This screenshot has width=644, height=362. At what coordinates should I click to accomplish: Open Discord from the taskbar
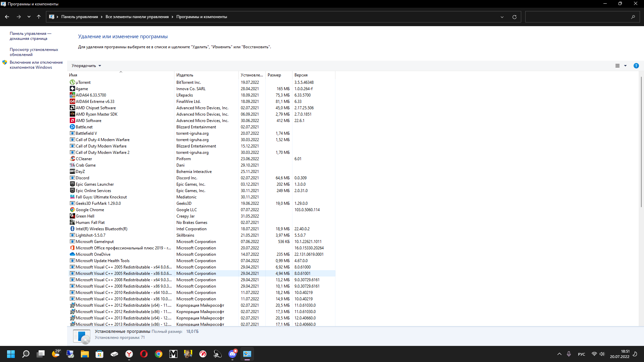click(x=232, y=354)
